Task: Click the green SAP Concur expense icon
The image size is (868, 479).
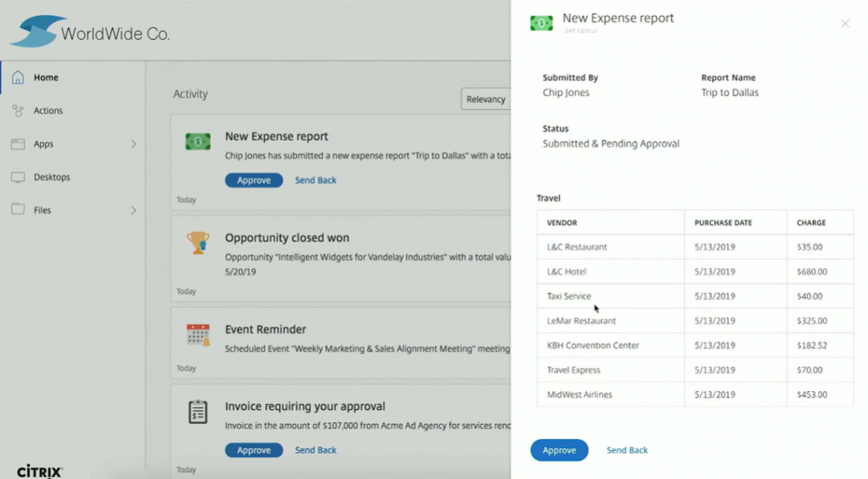Action: (x=197, y=141)
